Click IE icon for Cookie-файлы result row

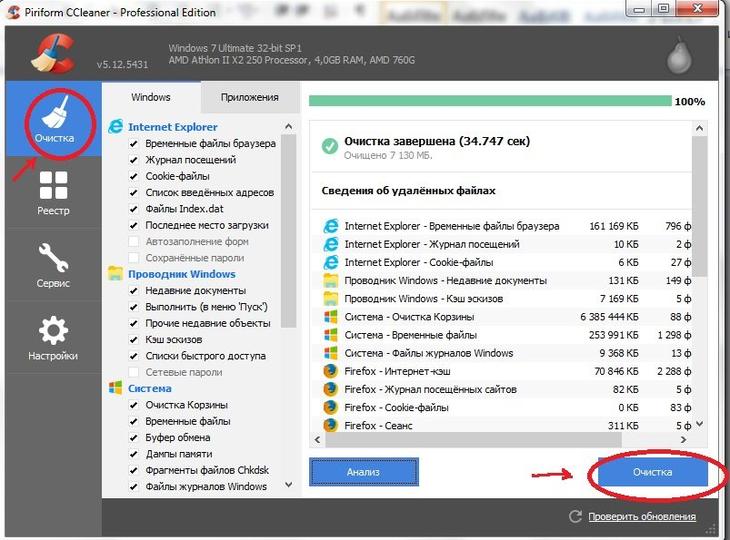click(x=331, y=263)
